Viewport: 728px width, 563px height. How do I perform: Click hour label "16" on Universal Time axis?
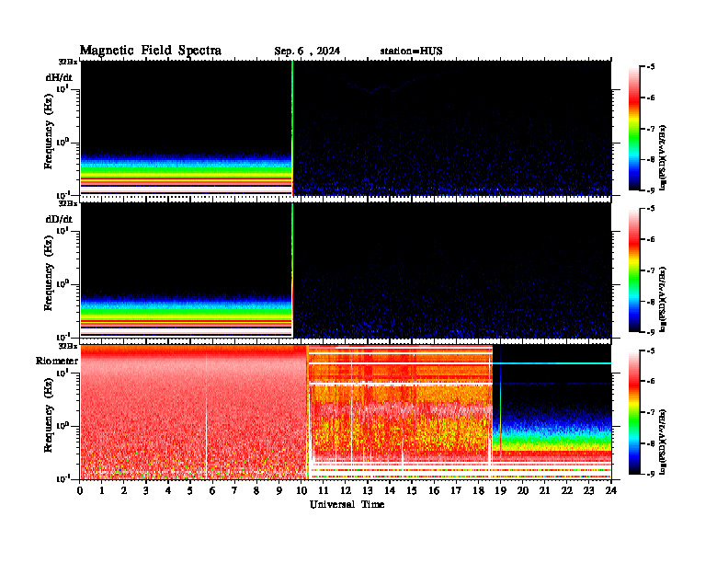tap(434, 491)
